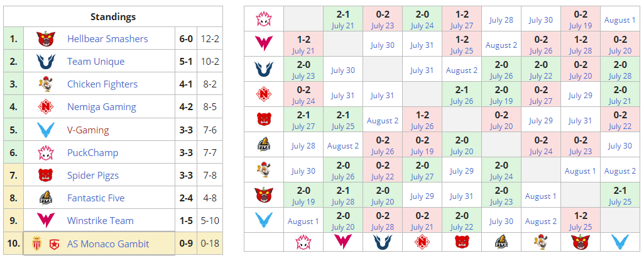Image resolution: width=644 pixels, height=258 pixels.
Task: Select the PuckChamp name link
Action: click(x=92, y=152)
